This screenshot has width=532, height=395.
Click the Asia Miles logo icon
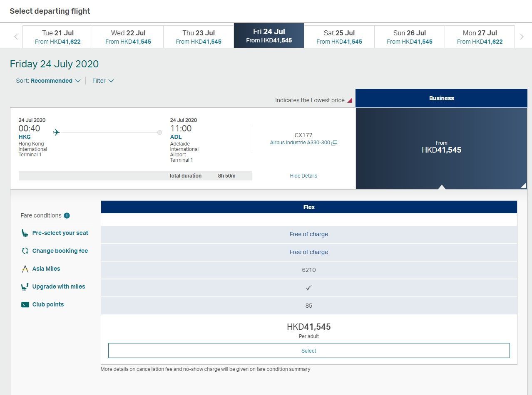tap(25, 269)
